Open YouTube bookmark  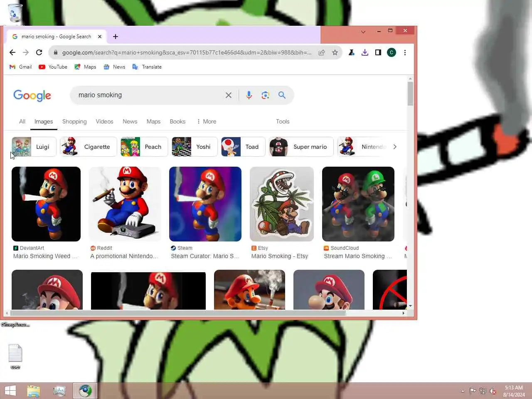click(53, 67)
